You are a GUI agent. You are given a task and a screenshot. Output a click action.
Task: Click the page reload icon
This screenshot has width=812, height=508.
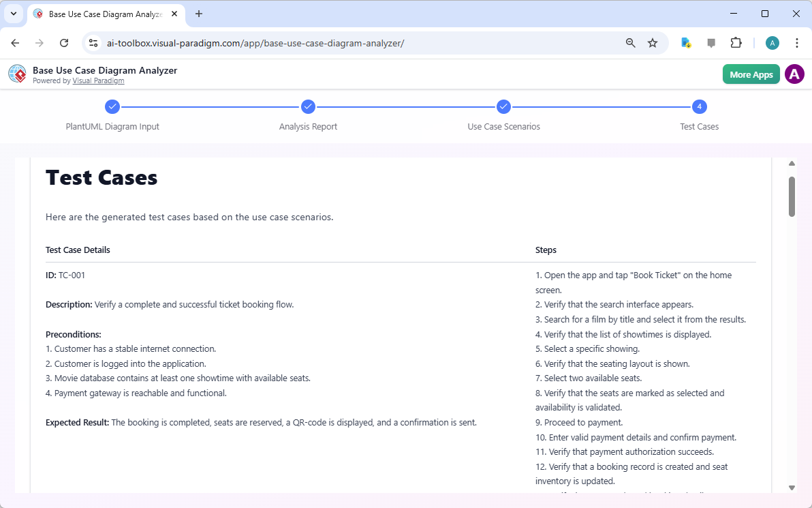64,42
